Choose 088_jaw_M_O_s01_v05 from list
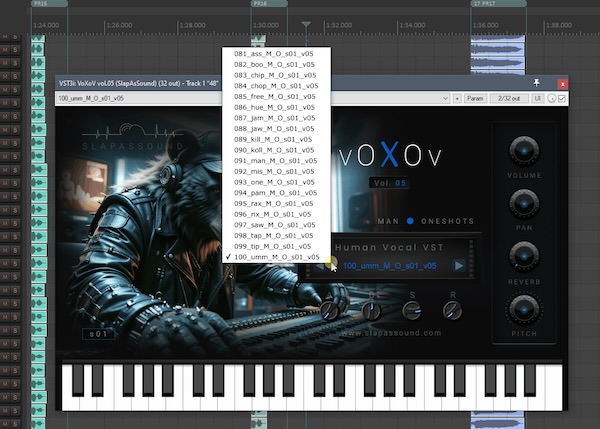The image size is (600, 429). click(x=276, y=129)
